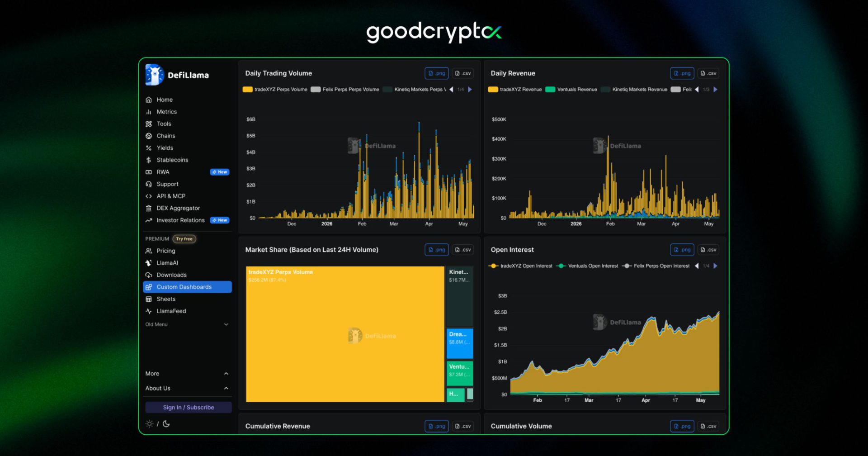Download Open Interest chart as png
The image size is (868, 456).
[682, 250]
